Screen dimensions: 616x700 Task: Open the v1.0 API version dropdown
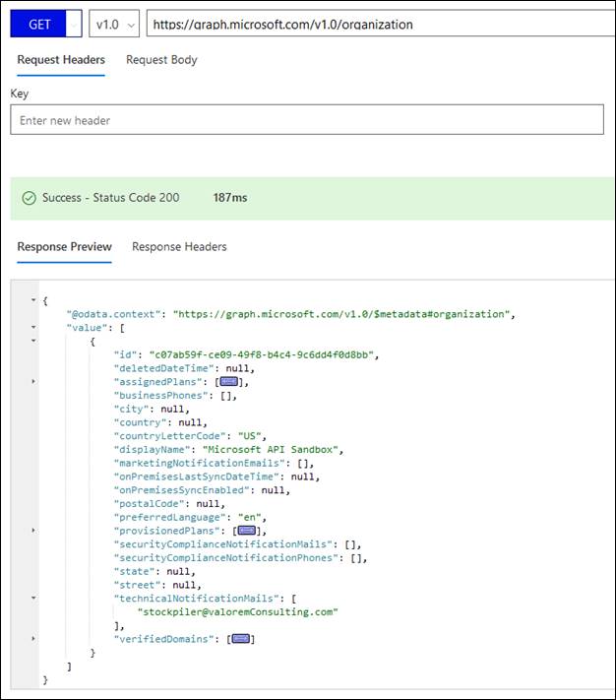point(114,24)
